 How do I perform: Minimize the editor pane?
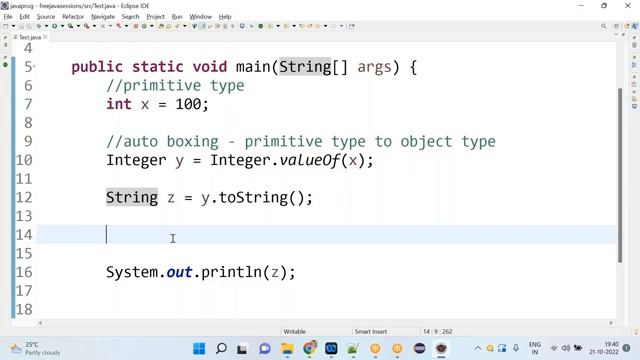coord(616,35)
